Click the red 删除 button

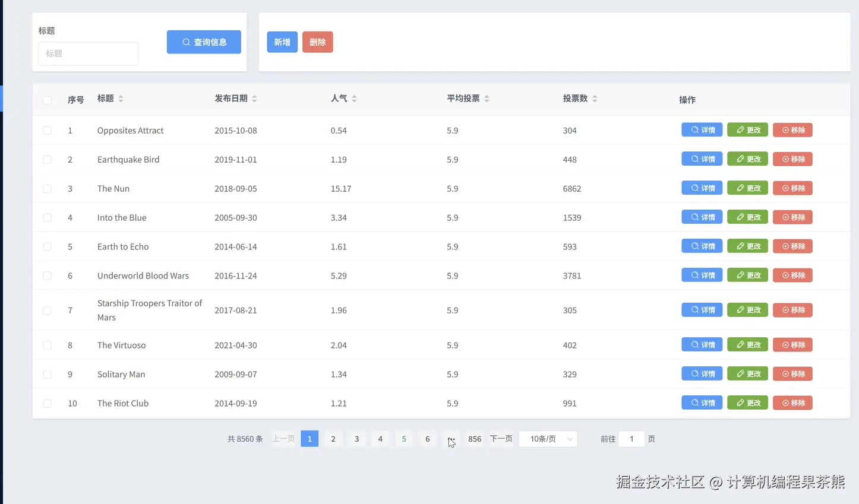[317, 42]
